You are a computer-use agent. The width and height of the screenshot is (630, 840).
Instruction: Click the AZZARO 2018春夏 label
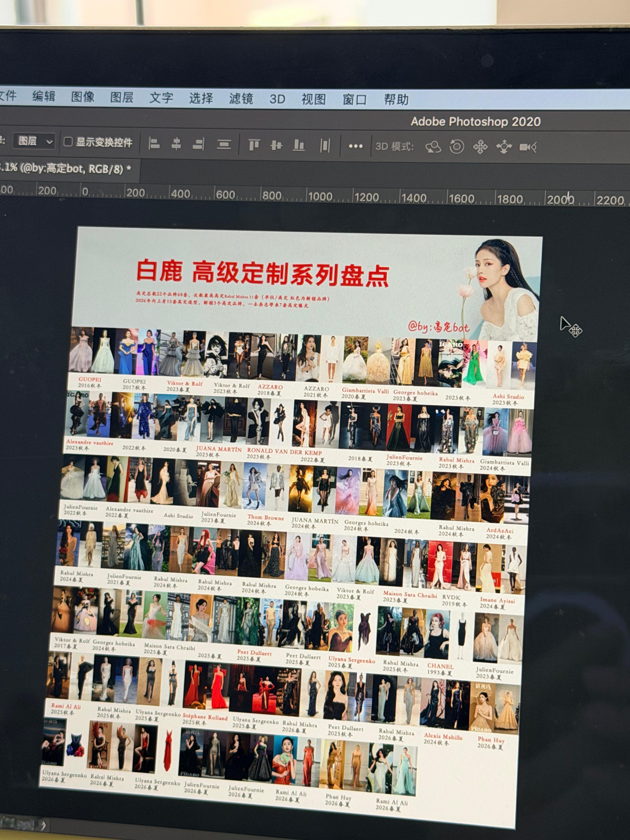pyautogui.click(x=270, y=390)
